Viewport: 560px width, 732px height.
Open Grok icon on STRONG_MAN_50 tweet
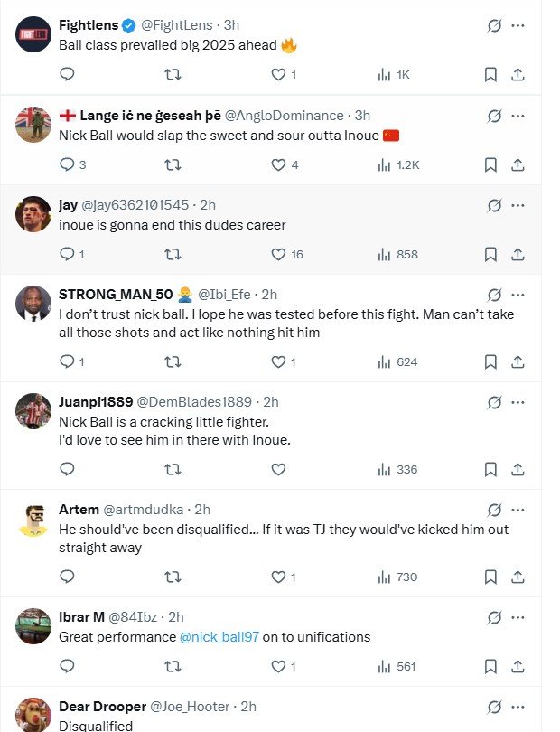[494, 295]
